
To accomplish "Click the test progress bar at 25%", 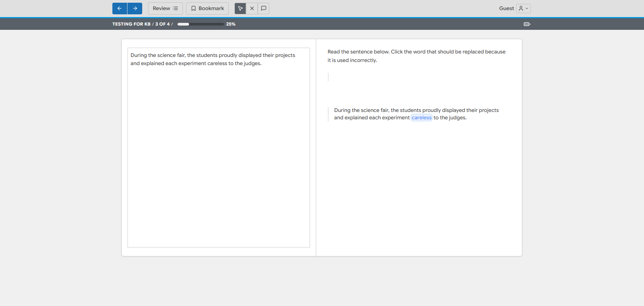I will (x=201, y=24).
